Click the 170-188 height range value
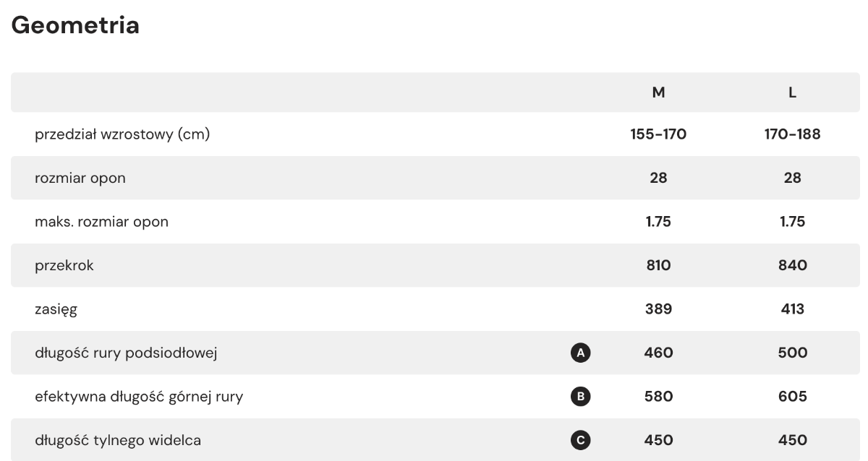 click(x=793, y=134)
